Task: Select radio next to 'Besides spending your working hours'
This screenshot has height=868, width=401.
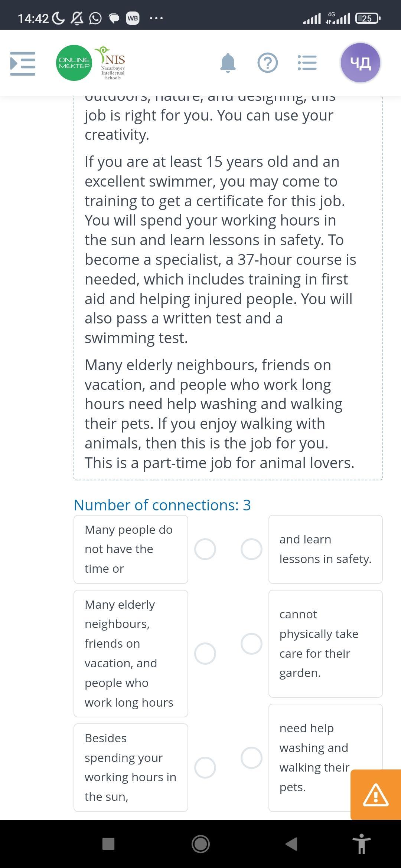Action: tap(205, 767)
